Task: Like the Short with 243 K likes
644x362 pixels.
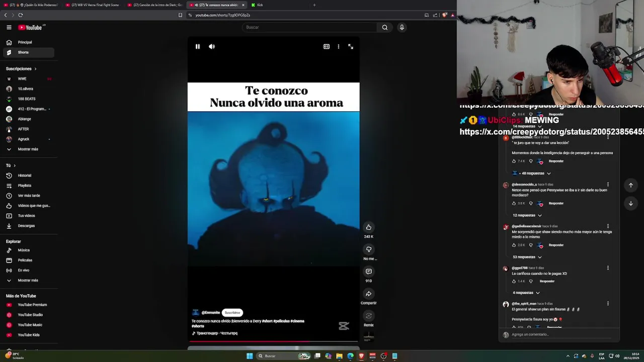Action: pyautogui.click(x=369, y=227)
